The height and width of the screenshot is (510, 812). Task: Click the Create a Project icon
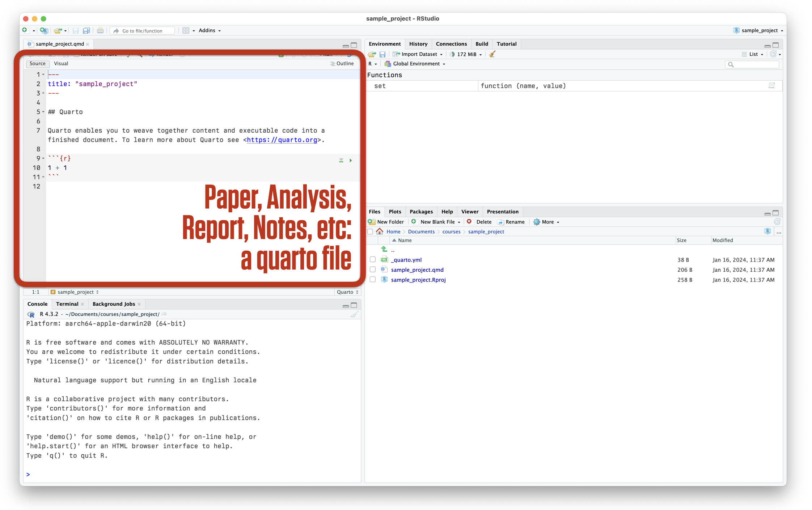(44, 30)
